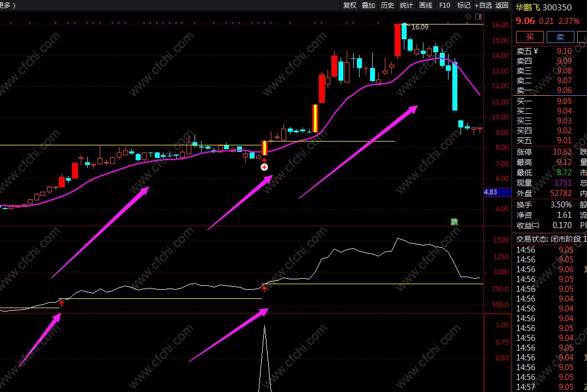
Task: Open the 统计 statistics tool
Action: click(406, 5)
